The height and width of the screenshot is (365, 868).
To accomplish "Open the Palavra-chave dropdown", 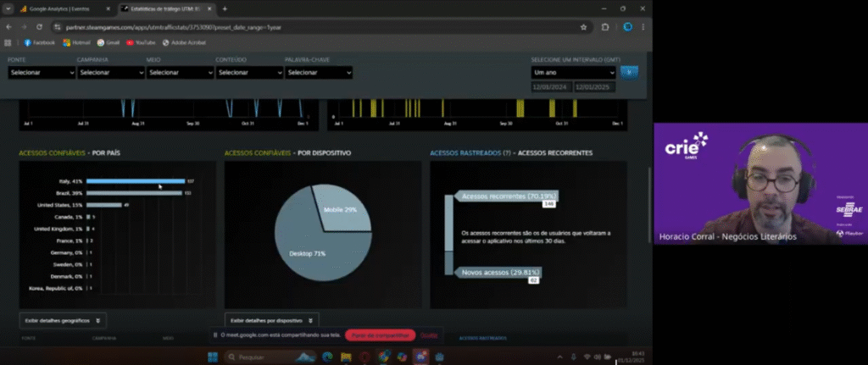I will tap(319, 73).
